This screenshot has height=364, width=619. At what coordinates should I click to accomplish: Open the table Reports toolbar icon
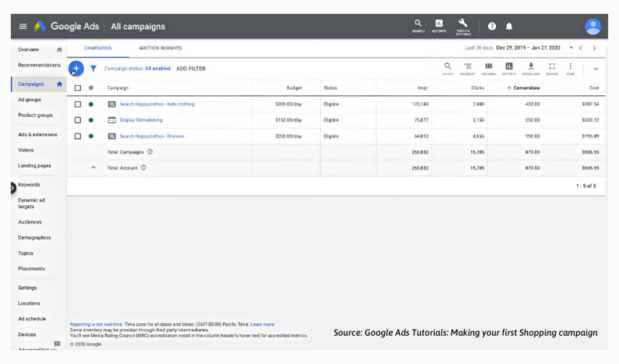[509, 68]
